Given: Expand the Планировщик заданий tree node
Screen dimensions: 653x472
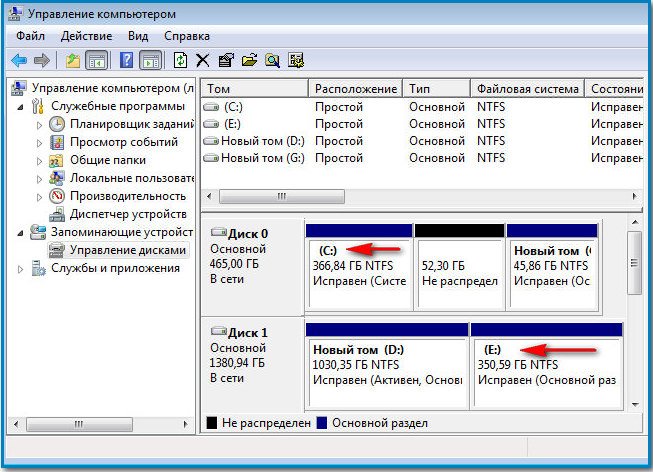Looking at the screenshot, I should (40, 124).
